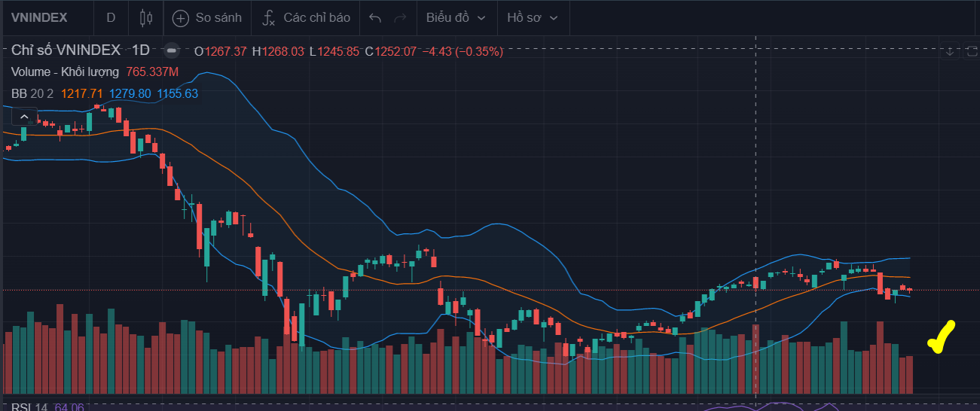980x411 pixels.
Task: Expand the Biểu đồ dropdown
Action: (x=456, y=17)
